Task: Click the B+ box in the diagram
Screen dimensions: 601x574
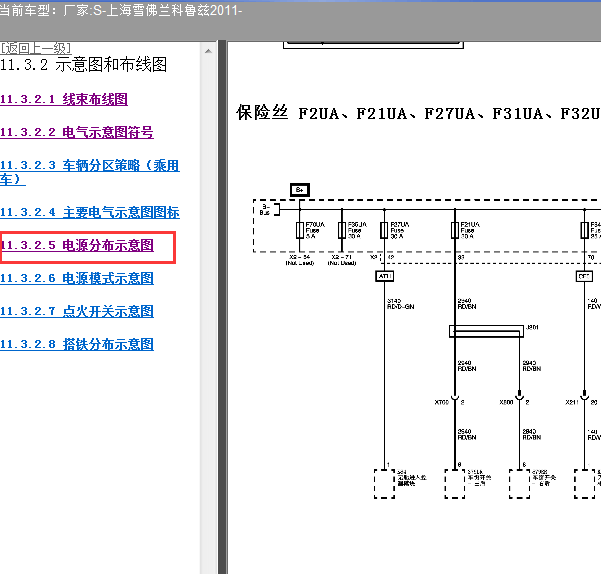Action: pos(300,190)
